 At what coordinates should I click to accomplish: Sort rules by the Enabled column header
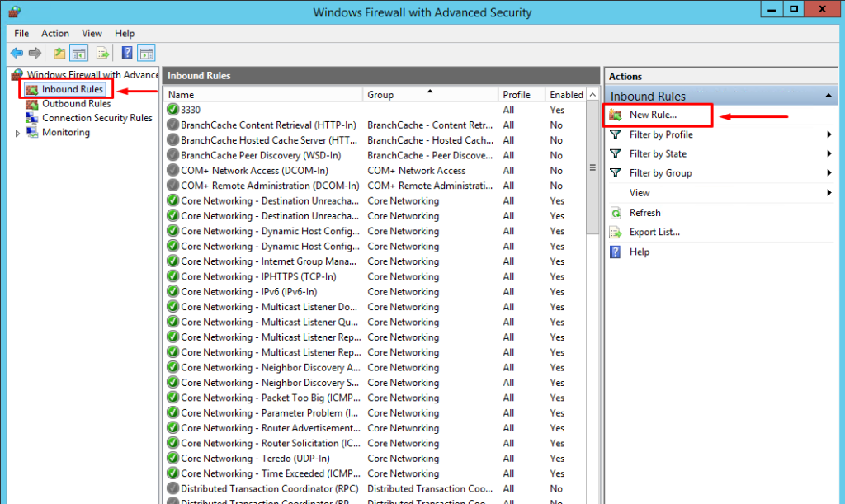pyautogui.click(x=566, y=95)
